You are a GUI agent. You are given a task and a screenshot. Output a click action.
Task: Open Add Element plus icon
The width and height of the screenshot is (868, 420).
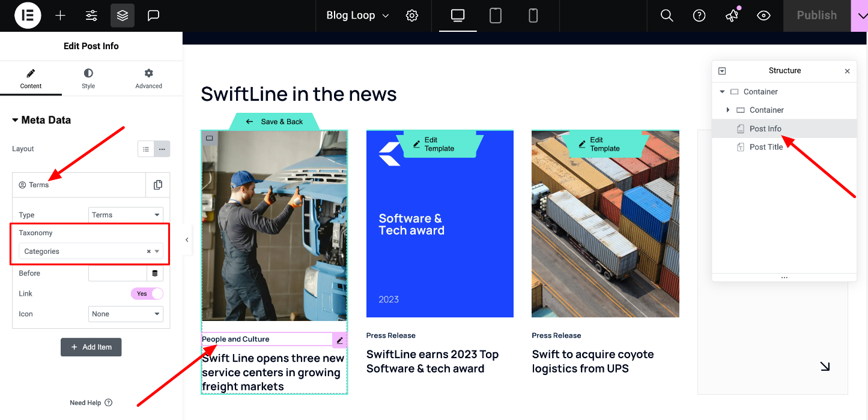(60, 16)
